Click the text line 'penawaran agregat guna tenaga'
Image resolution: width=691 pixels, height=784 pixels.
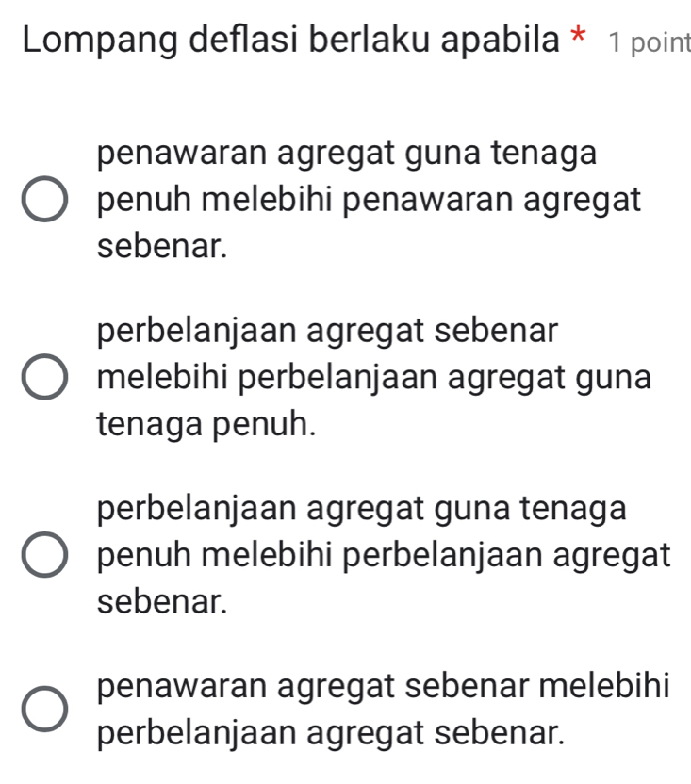pos(347,152)
